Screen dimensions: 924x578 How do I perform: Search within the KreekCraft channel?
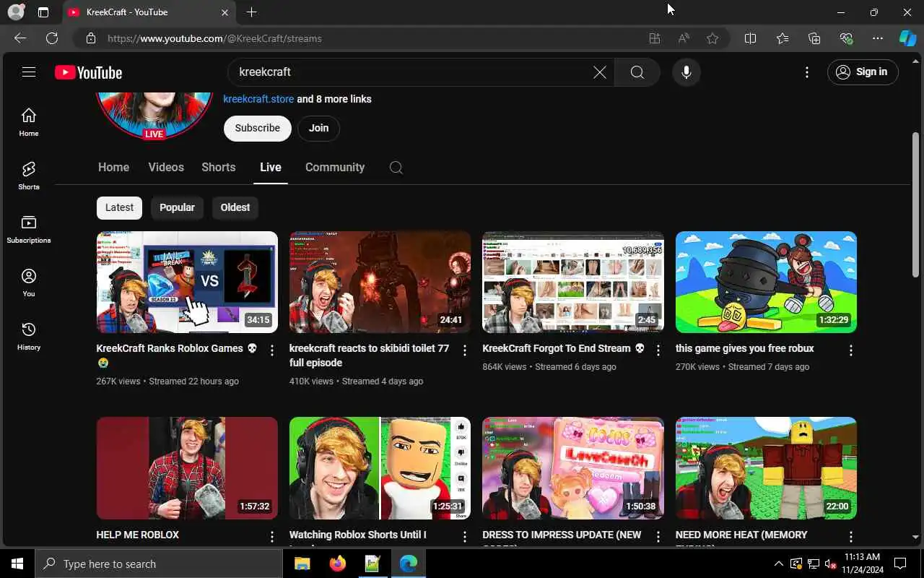point(396,168)
